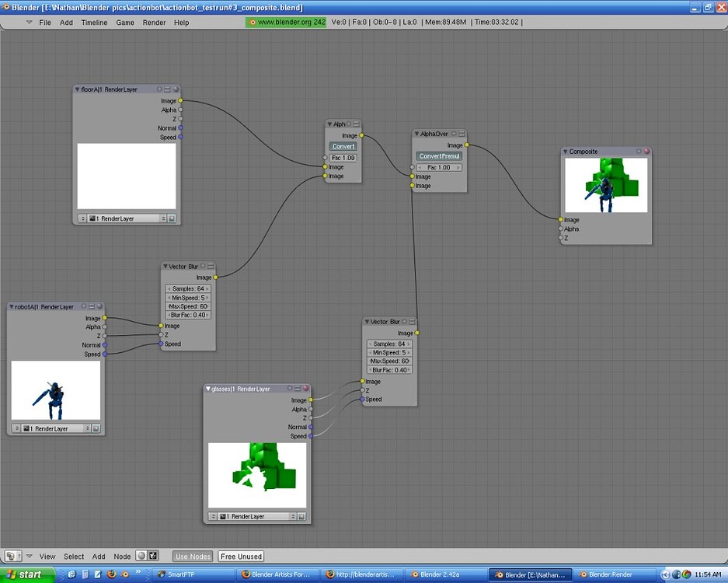
Task: Adjust MaxSpeed 60 on upper Vector Blur
Action: pos(188,306)
